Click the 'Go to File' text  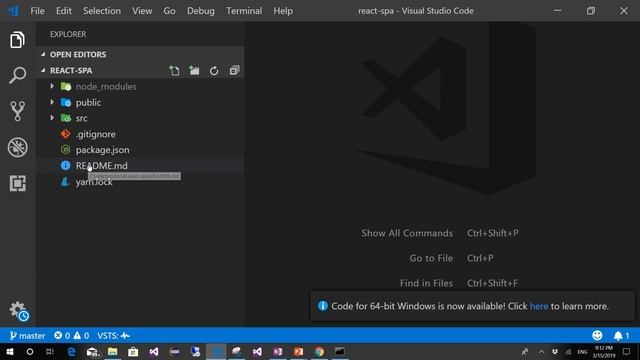coord(431,258)
